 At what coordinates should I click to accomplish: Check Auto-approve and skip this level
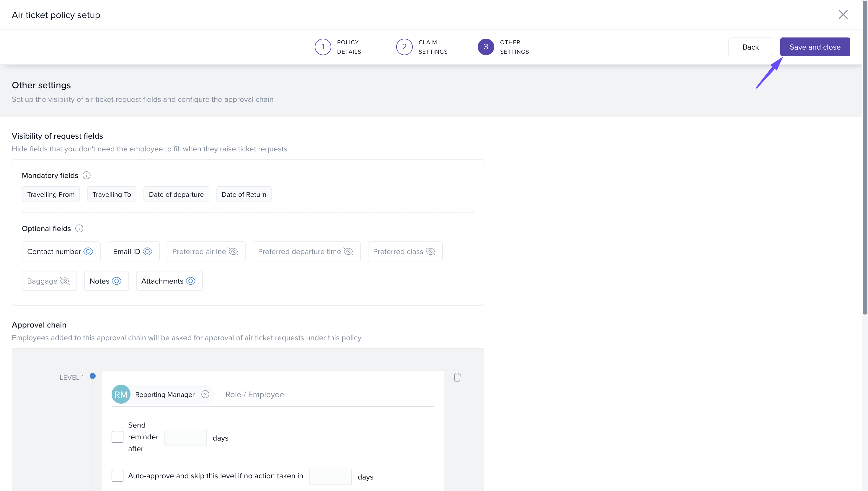[118, 475]
